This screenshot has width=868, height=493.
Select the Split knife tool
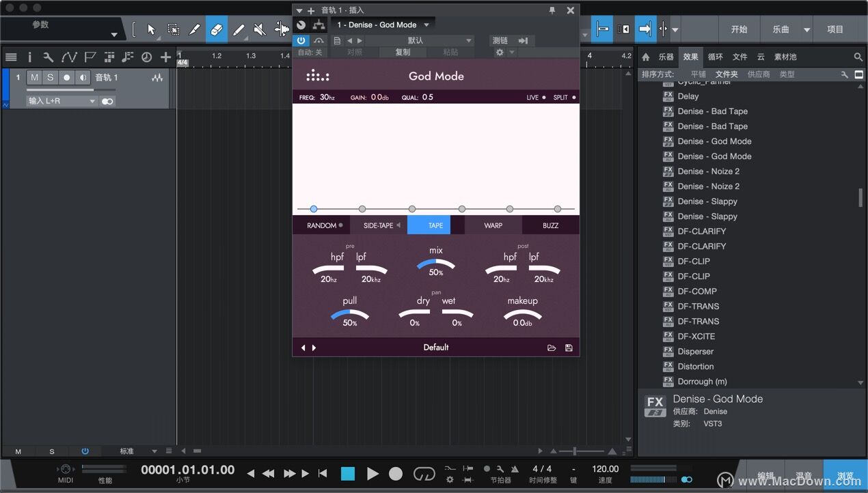tap(195, 29)
